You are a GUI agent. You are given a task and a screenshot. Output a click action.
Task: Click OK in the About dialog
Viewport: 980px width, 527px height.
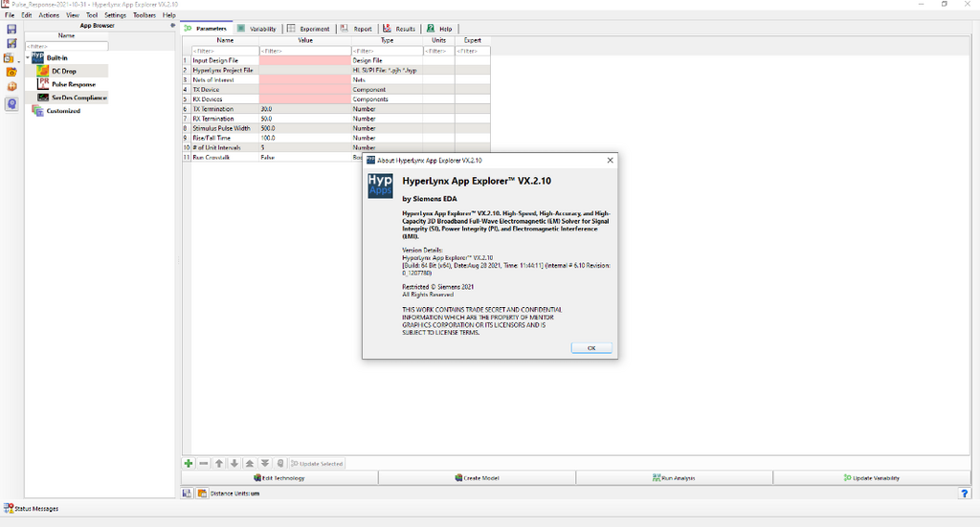591,348
